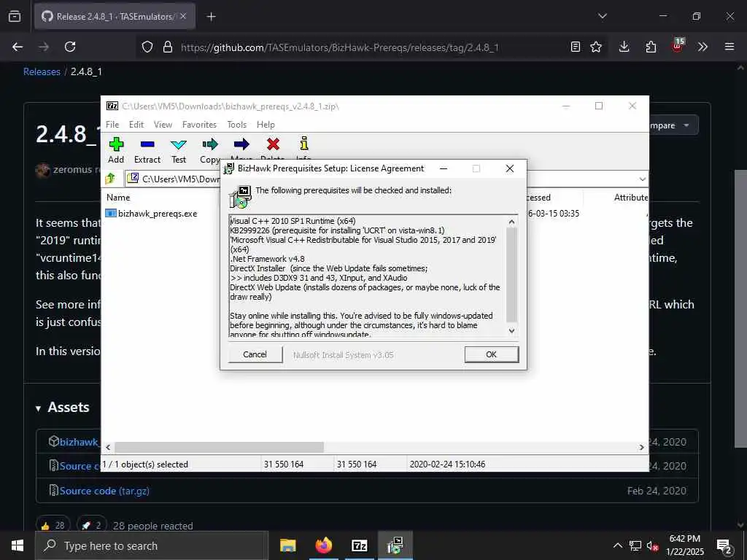747x560 pixels.
Task: Open the notification center icon
Action: tap(724, 546)
